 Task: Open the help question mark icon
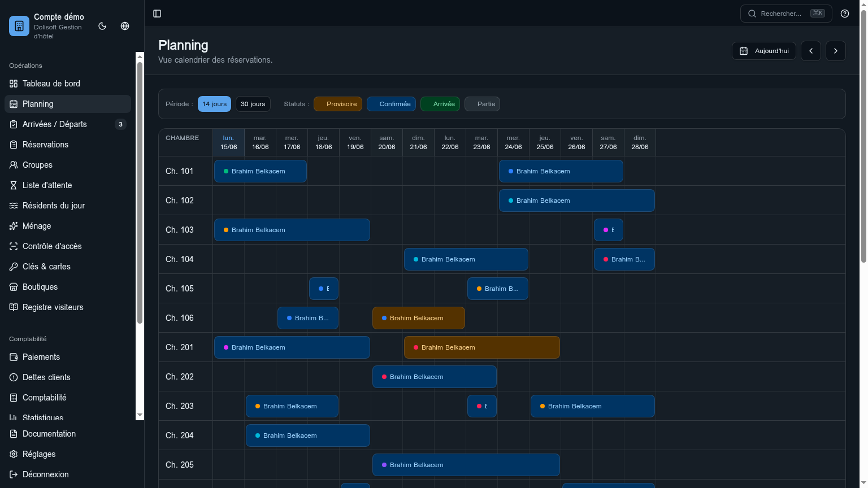tap(845, 14)
